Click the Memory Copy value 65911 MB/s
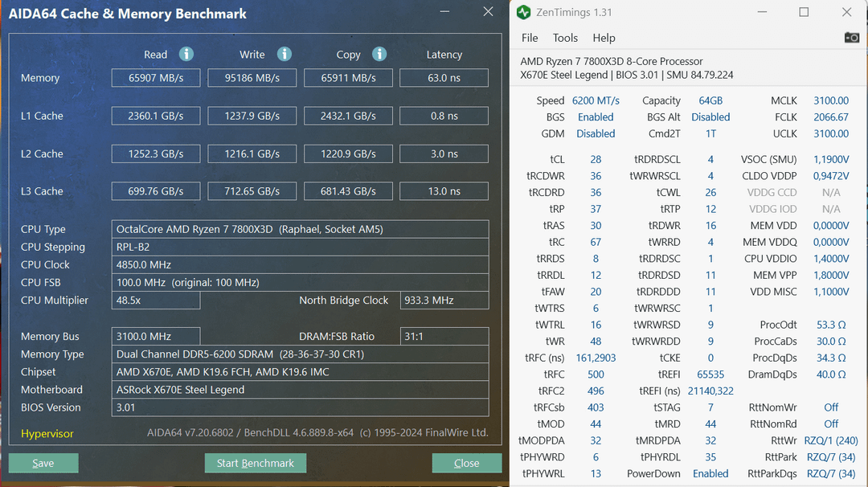Screen dimensions: 868x487 coord(348,78)
